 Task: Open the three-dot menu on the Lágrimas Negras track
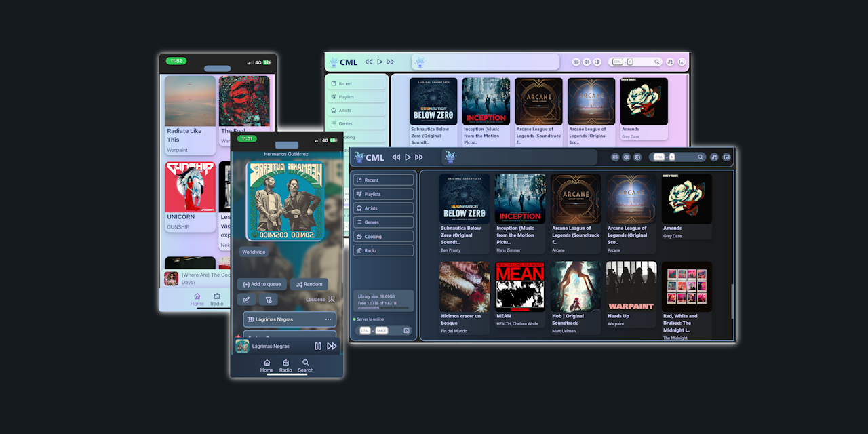click(x=328, y=319)
